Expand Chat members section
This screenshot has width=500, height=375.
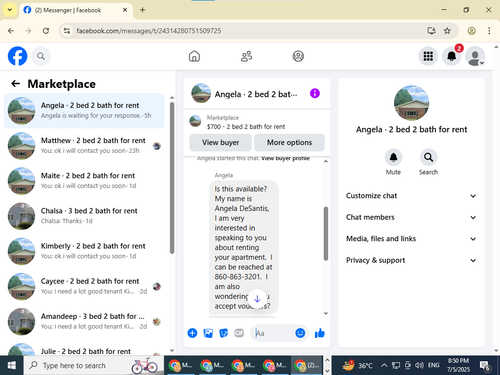pyautogui.click(x=411, y=217)
